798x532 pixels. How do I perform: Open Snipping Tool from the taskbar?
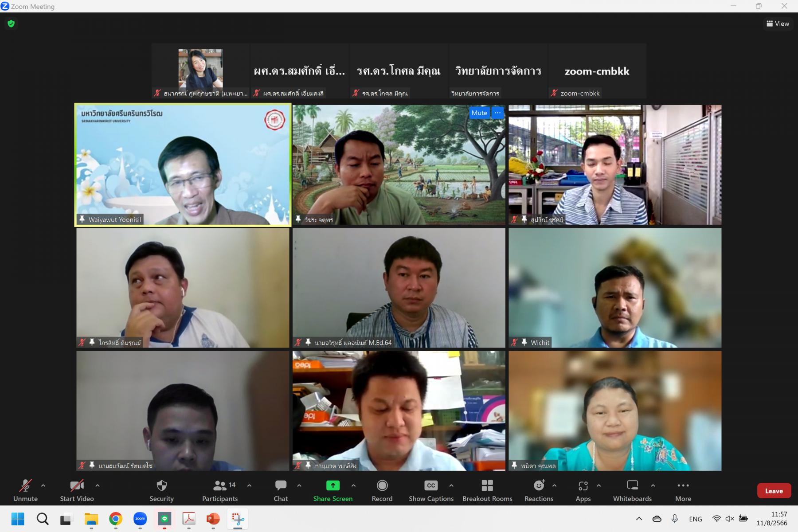coord(238,519)
